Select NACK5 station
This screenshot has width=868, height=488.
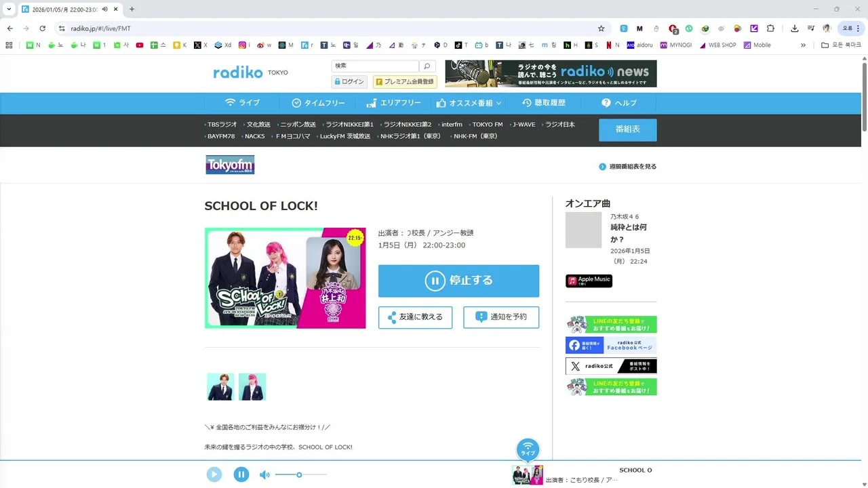(254, 136)
